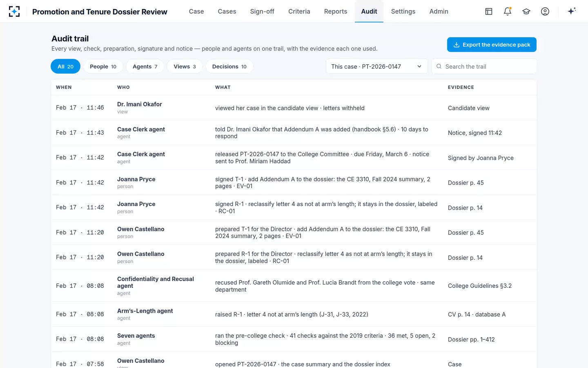
Task: Click Signed by Joanna Pryce evidence
Action: point(481,158)
